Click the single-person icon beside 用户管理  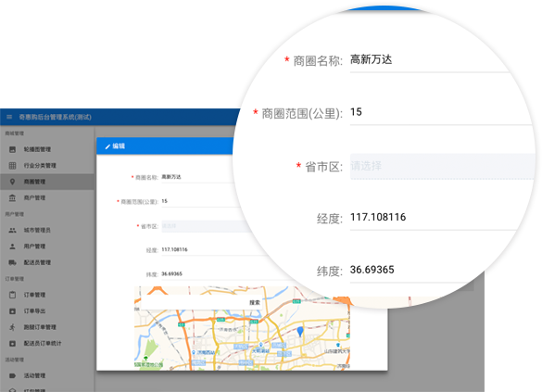12,247
